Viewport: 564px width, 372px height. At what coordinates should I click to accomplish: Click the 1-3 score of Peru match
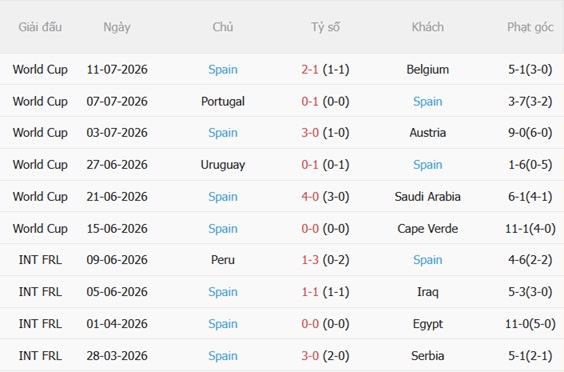pyautogui.click(x=310, y=260)
